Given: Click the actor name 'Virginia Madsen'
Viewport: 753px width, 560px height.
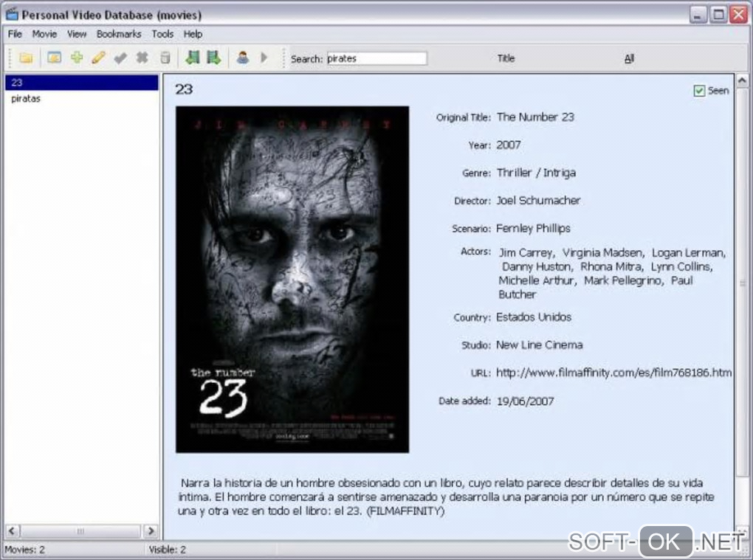Looking at the screenshot, I should point(602,253).
